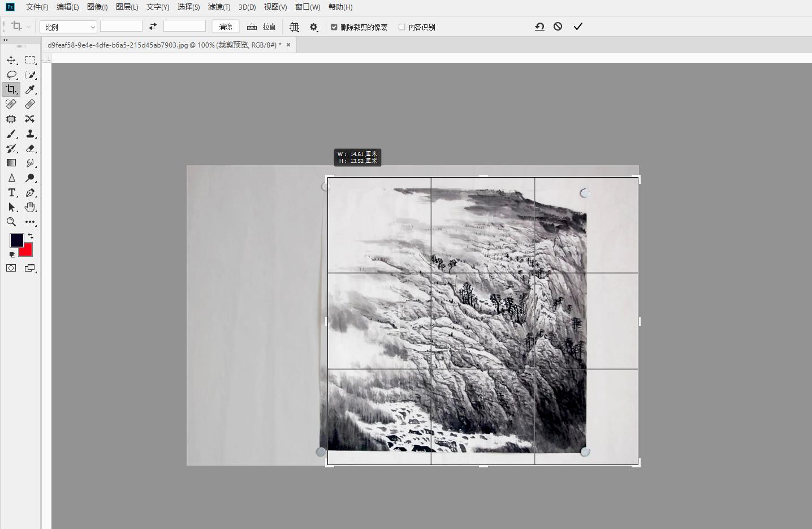Cancel the crop operation icon
Viewport: 812px width, 529px height.
pos(558,27)
